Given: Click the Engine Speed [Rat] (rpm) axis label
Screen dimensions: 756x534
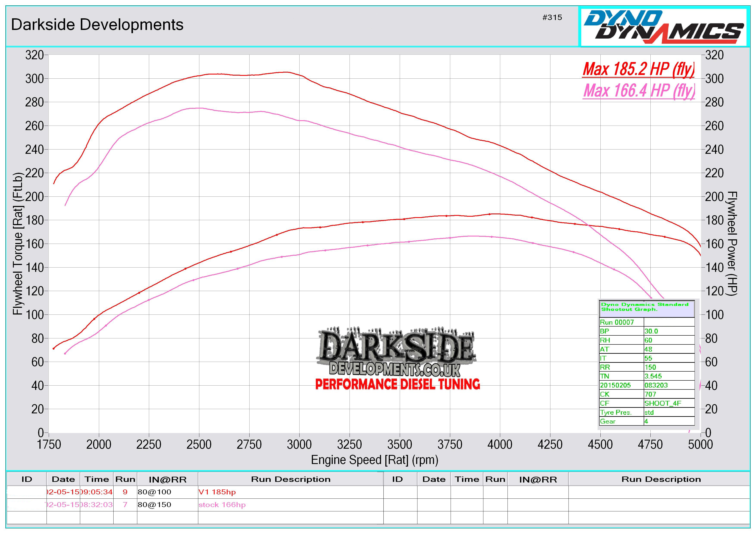Looking at the screenshot, I should point(374,460).
